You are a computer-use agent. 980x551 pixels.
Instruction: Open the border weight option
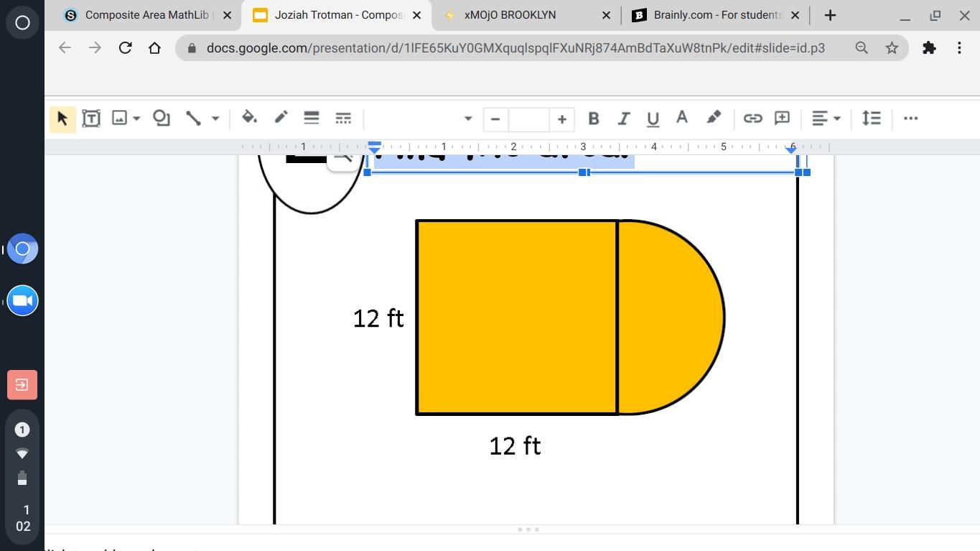311,119
